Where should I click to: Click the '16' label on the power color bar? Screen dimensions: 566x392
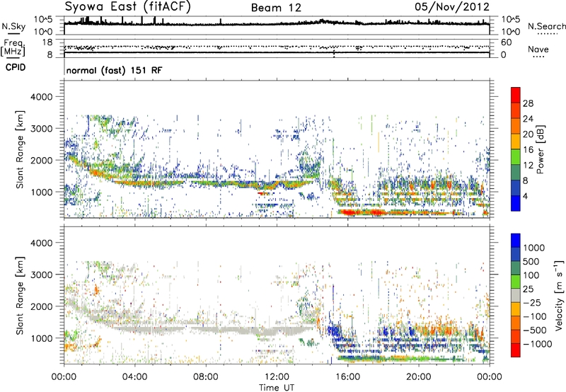(x=528, y=150)
